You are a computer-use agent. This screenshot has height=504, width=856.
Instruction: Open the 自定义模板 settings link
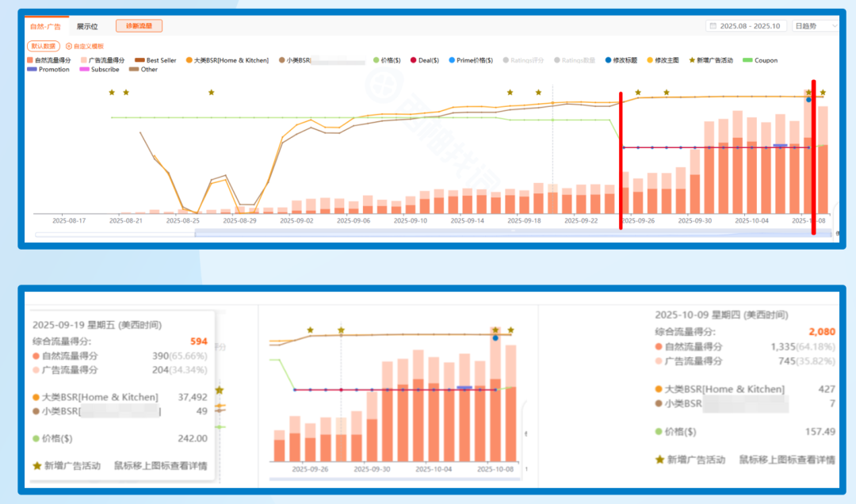point(85,47)
